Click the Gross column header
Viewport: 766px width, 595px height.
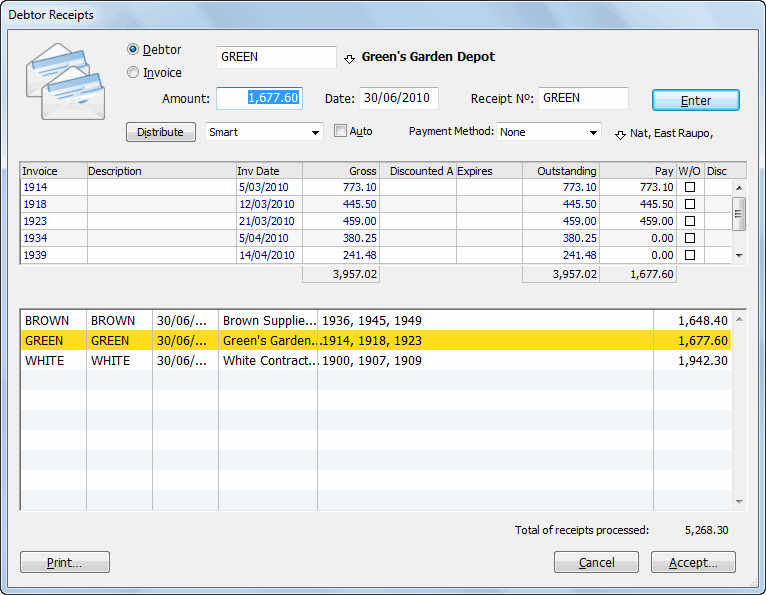341,171
